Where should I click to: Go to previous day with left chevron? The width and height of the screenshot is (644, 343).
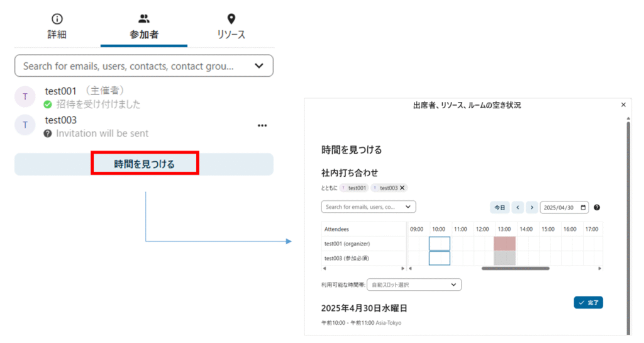518,207
